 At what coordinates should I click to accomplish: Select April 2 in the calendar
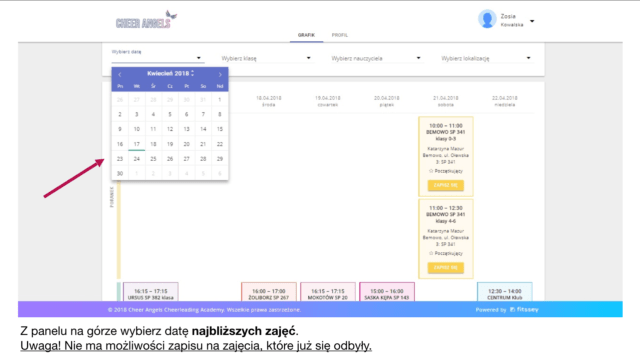120,114
